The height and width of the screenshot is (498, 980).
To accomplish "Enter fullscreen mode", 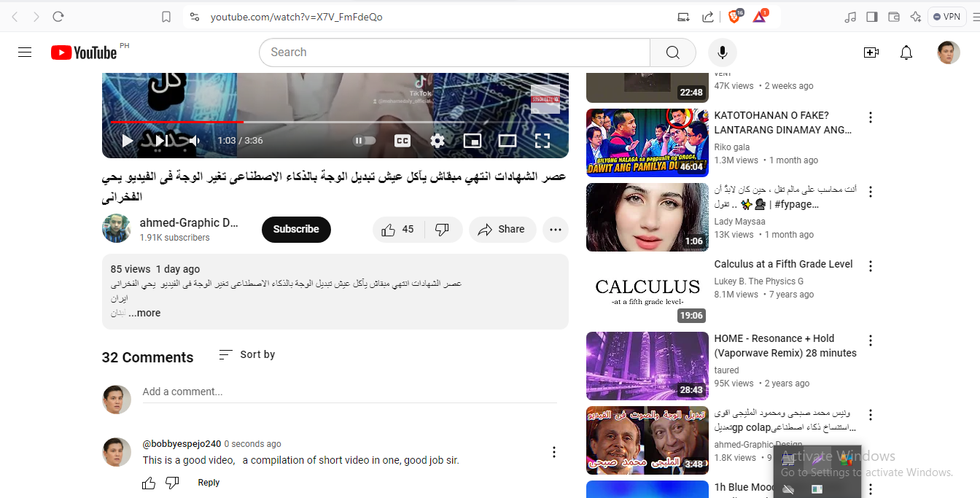I will click(x=542, y=141).
